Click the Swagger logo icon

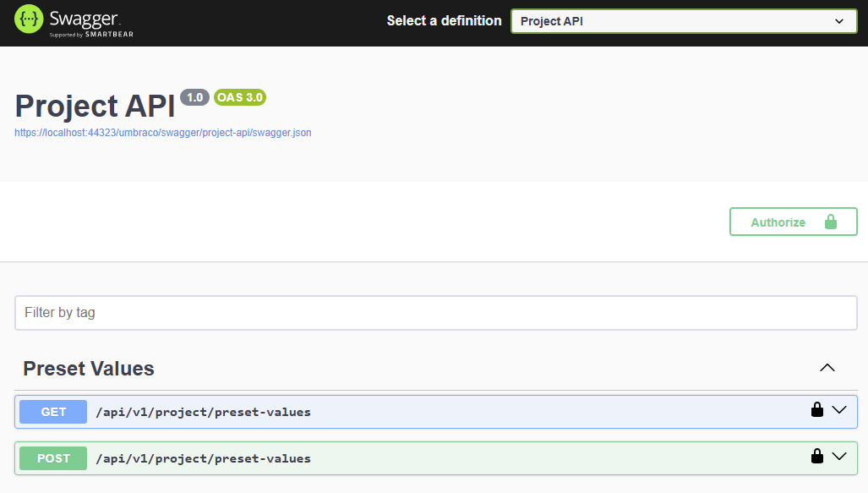30,19
